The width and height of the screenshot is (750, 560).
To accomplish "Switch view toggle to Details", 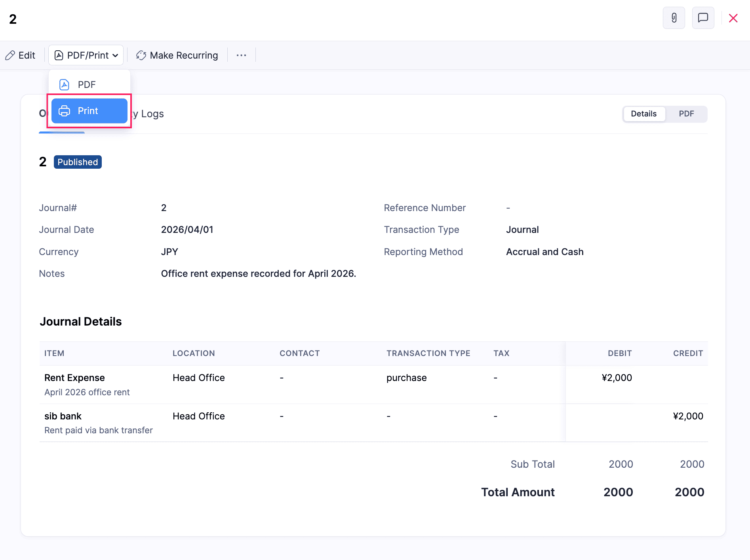I will coord(643,114).
